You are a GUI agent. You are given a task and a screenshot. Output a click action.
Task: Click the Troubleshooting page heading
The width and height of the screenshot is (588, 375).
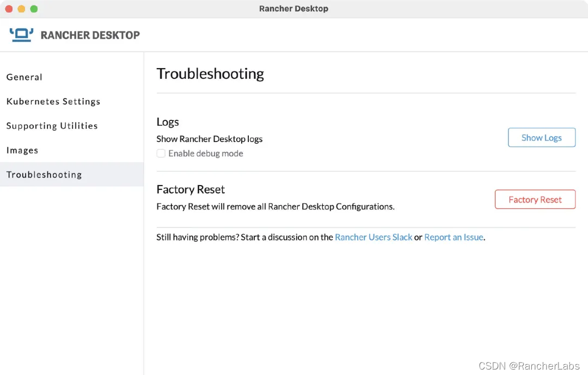tap(210, 74)
